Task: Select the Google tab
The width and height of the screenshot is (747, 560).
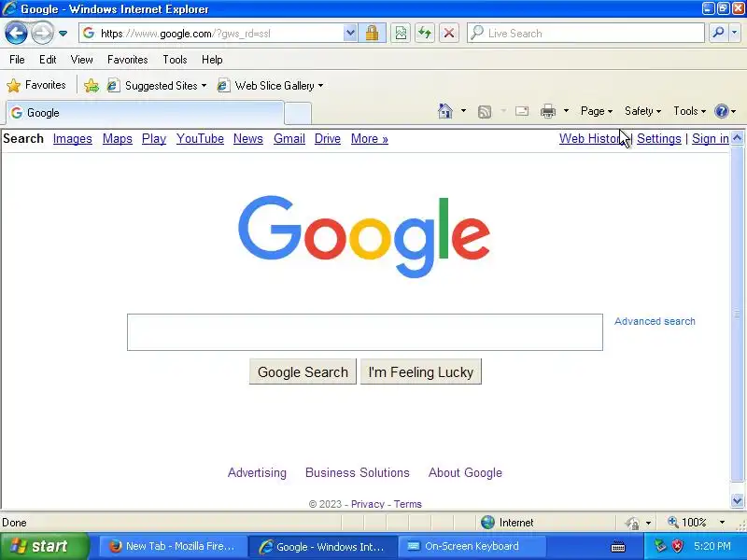Action: point(145,113)
